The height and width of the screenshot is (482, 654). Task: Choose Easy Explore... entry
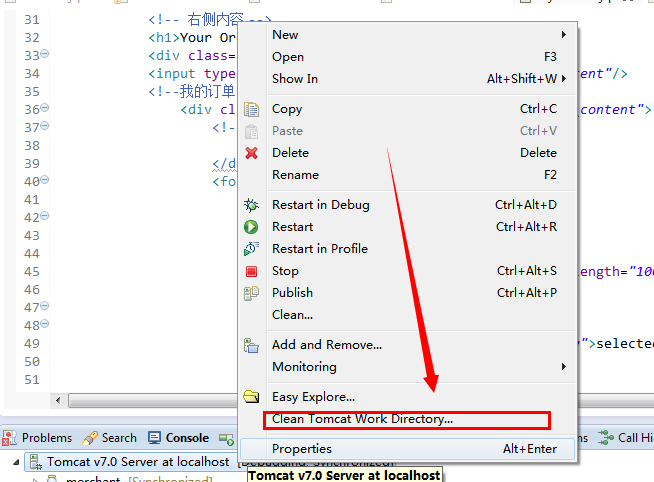tap(420, 397)
